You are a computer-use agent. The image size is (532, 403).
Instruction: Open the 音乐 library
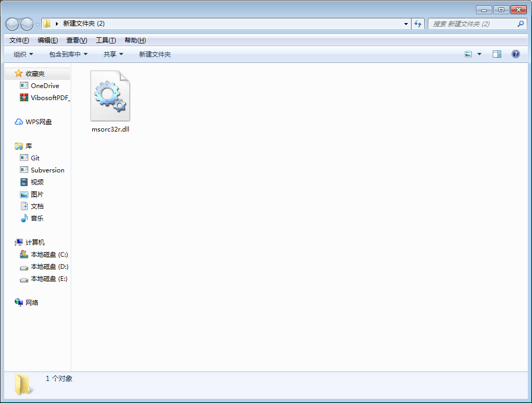coord(37,218)
